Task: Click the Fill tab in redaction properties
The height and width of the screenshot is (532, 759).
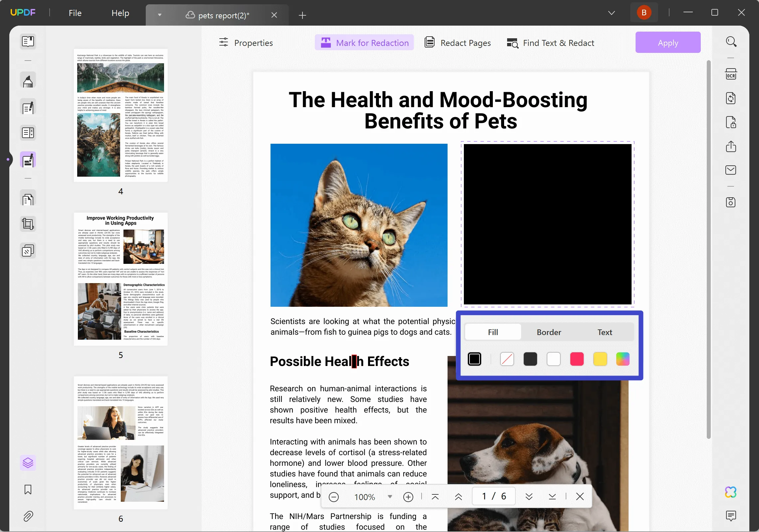Action: (493, 331)
